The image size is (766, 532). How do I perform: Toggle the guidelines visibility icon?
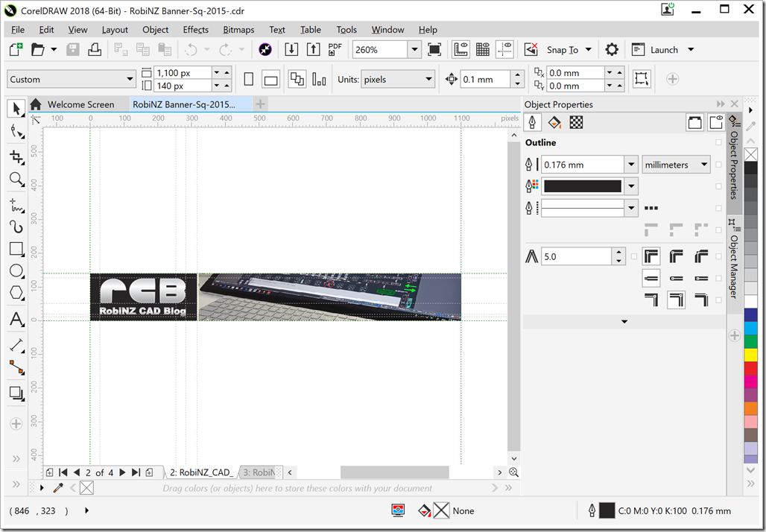(x=504, y=49)
